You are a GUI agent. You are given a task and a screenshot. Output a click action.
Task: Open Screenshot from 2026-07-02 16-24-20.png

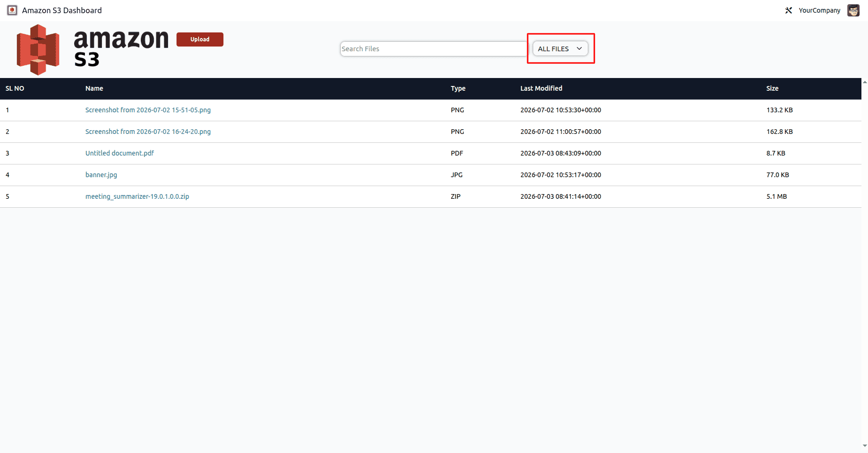[x=148, y=132]
